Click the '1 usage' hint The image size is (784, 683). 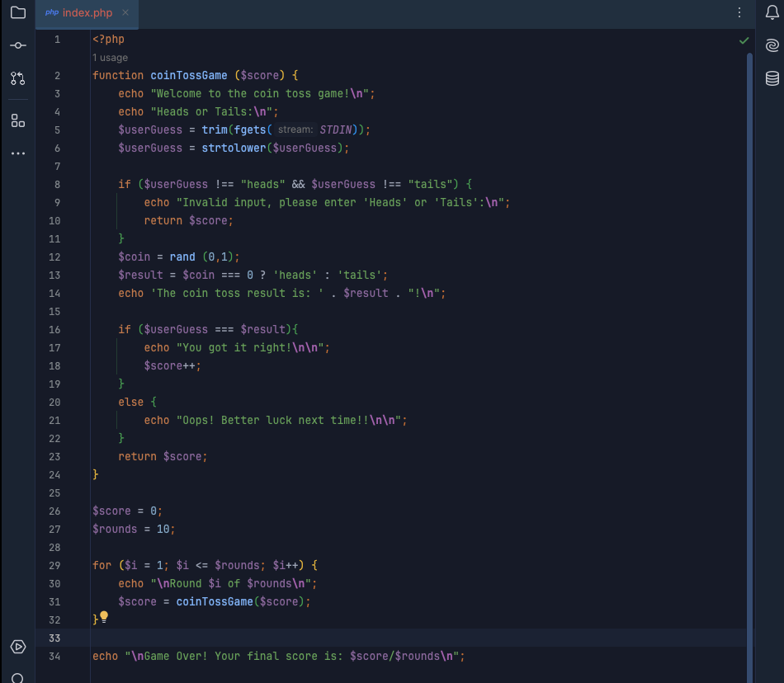click(110, 58)
